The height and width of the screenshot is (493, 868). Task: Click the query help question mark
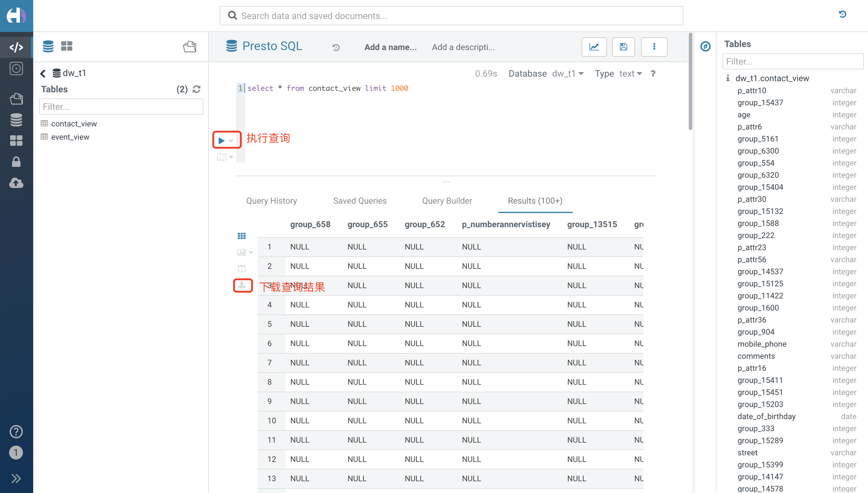click(653, 74)
